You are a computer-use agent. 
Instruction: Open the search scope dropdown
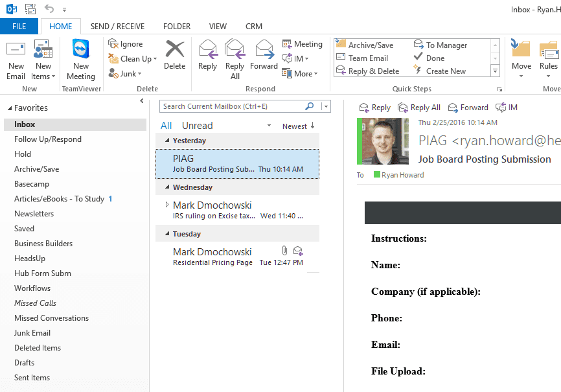coord(326,106)
